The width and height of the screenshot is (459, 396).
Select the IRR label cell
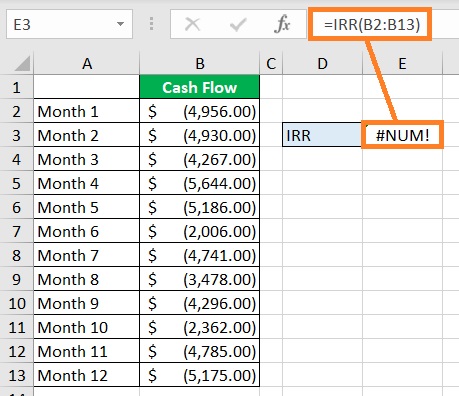322,135
